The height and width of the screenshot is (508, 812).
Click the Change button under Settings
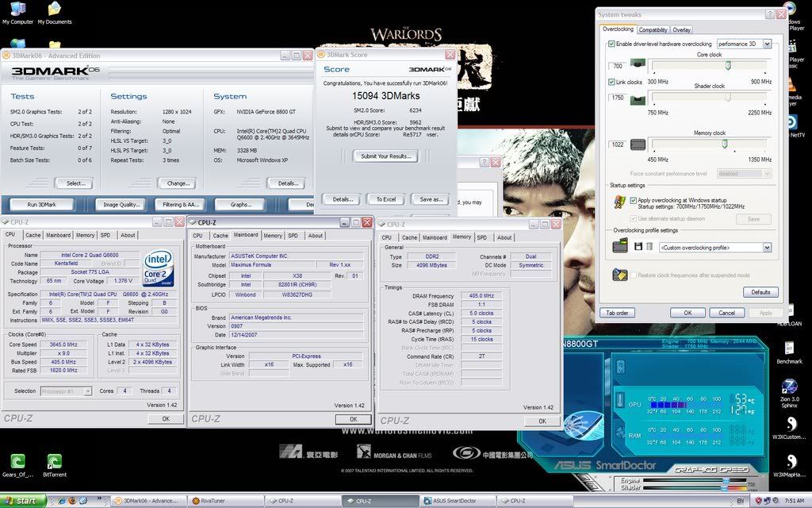[x=178, y=183]
